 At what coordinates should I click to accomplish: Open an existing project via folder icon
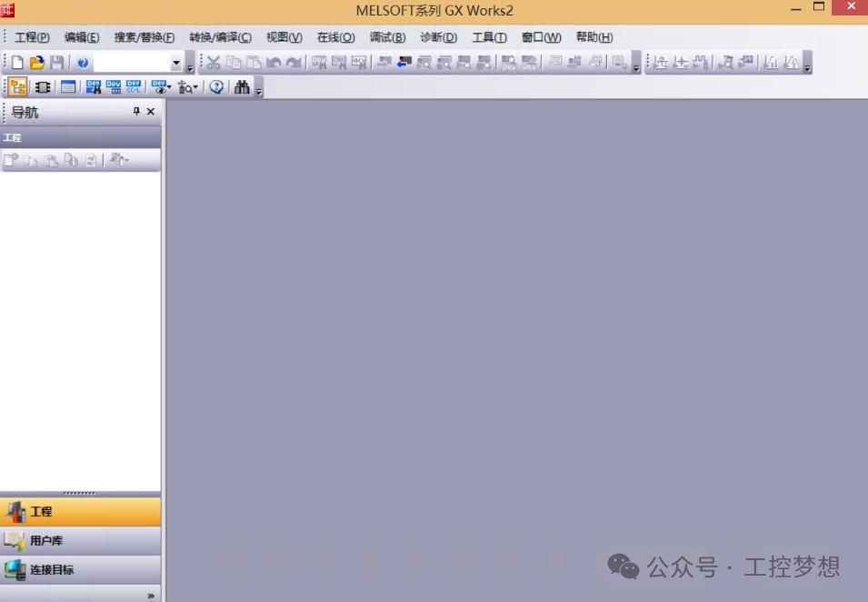click(x=37, y=63)
